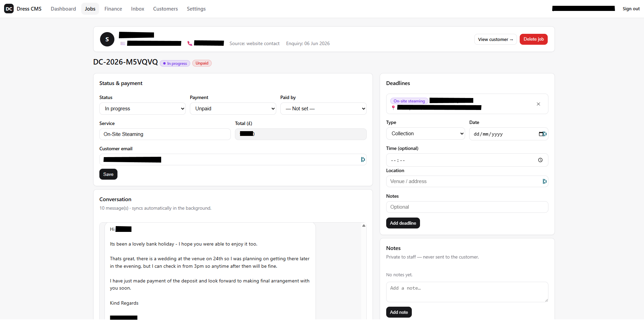Click the autofill icon in Location field

coord(545,181)
